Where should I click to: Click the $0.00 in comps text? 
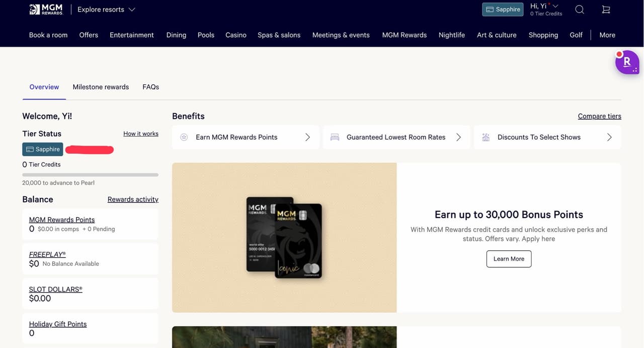point(58,229)
